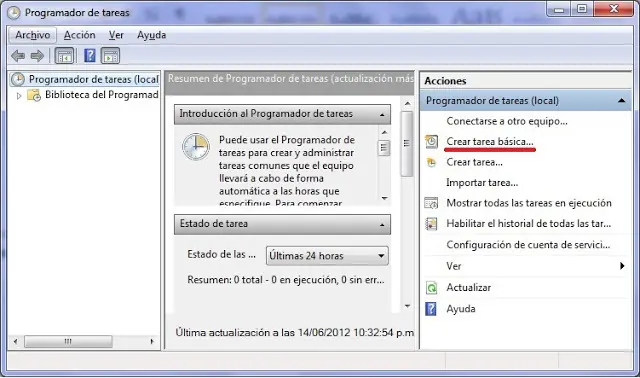Image resolution: width=640 pixels, height=378 pixels.
Task: Click the Última actualización timestamp text
Action: click(x=294, y=333)
